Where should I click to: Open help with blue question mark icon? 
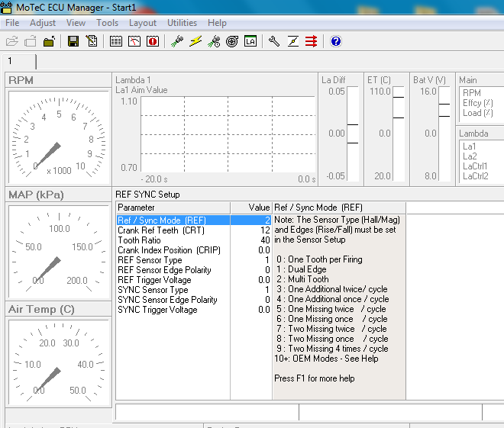[335, 41]
